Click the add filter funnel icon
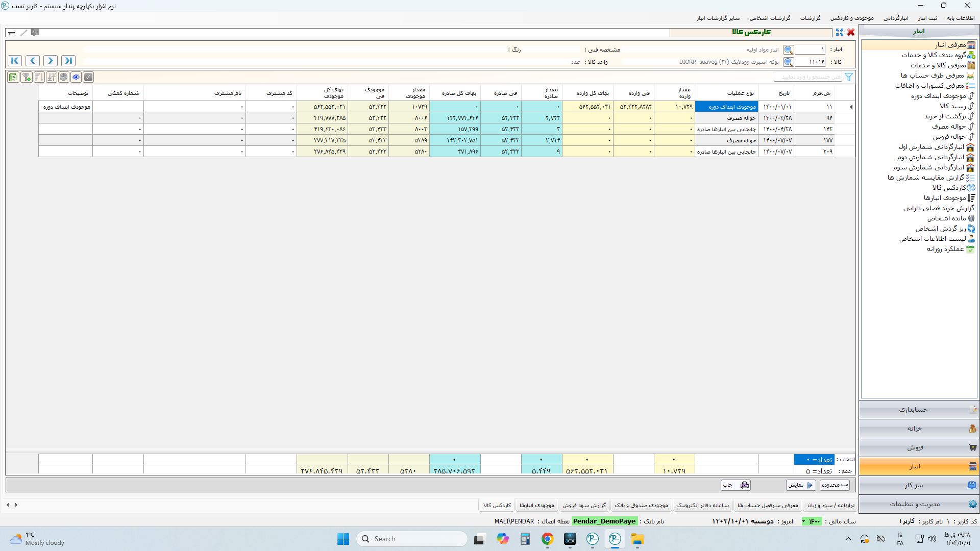The image size is (980, 551). click(27, 77)
